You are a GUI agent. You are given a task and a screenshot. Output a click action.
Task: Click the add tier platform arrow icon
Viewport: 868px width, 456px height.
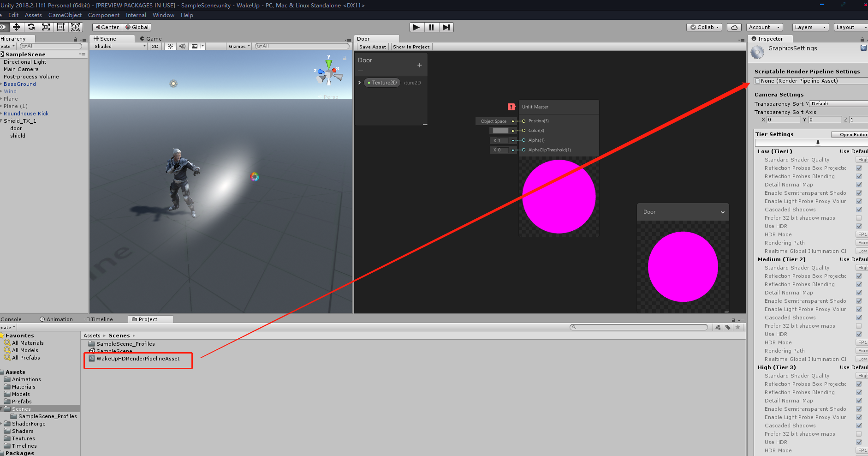point(818,143)
